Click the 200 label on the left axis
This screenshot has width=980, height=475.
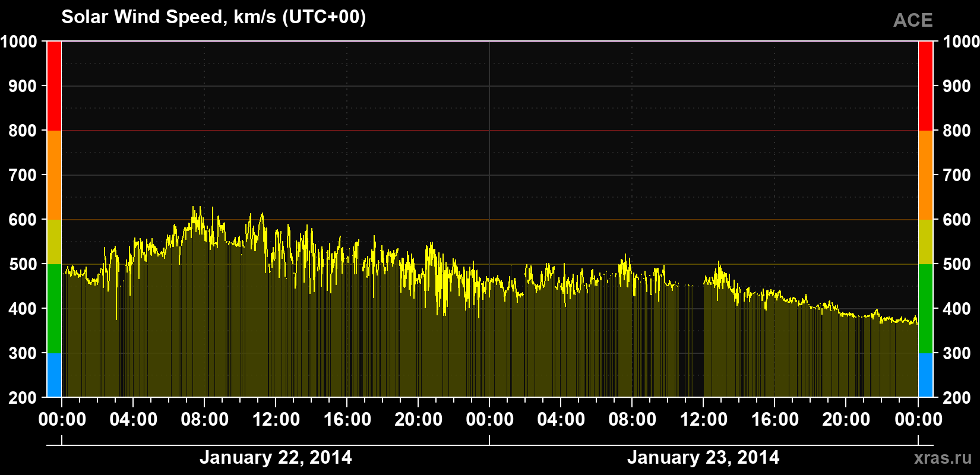pos(23,398)
